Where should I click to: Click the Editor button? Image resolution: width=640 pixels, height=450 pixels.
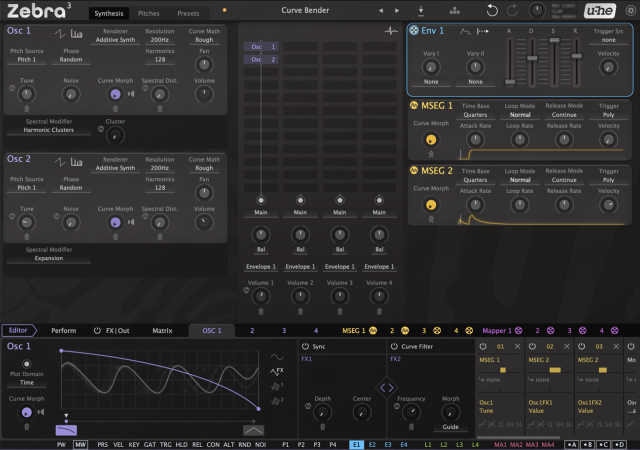19,330
